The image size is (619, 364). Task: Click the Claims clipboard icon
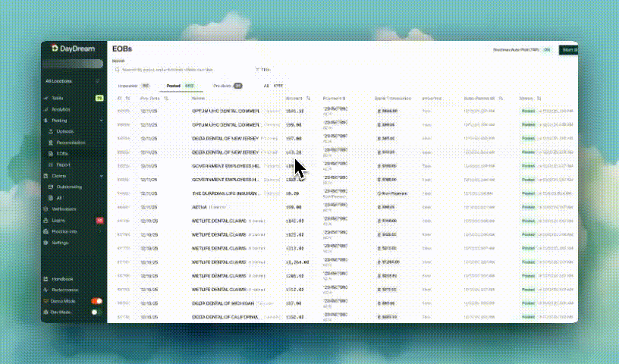click(46, 176)
